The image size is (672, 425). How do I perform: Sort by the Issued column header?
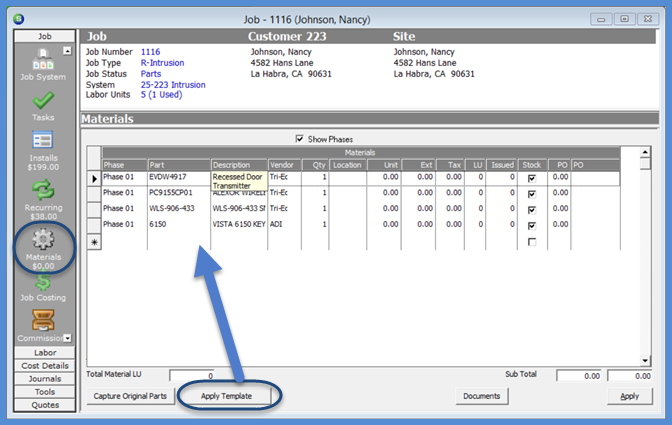pyautogui.click(x=501, y=165)
